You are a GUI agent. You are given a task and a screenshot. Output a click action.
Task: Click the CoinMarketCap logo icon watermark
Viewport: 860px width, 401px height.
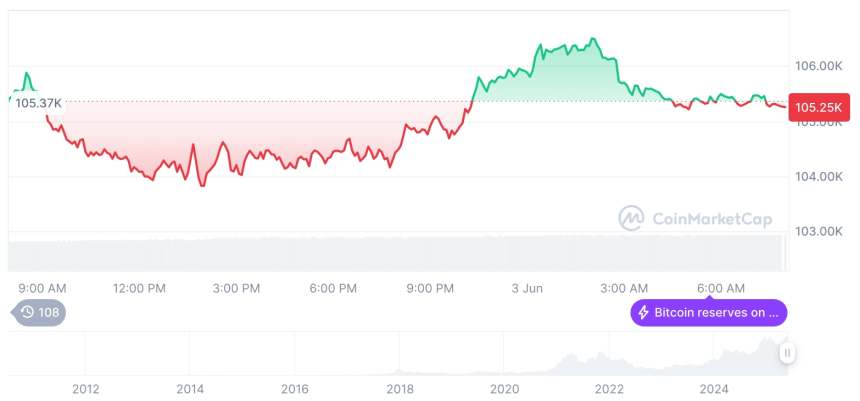coord(630,217)
